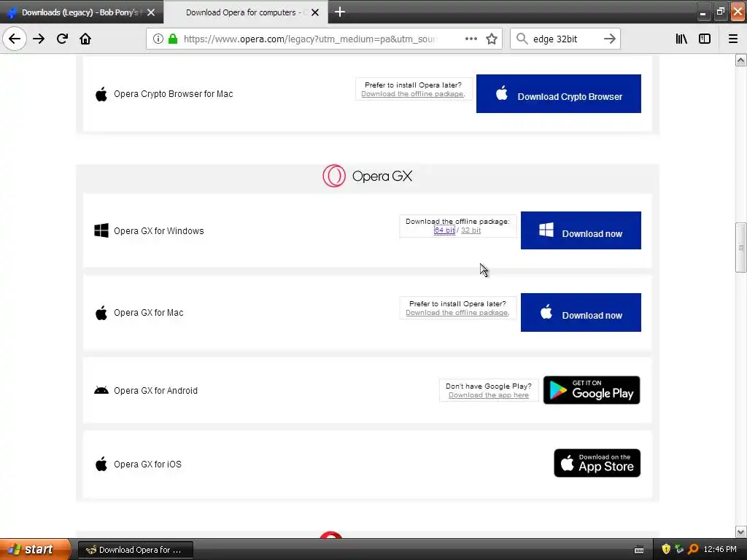Click the network connection tray icon
Image resolution: width=747 pixels, height=560 pixels.
click(x=679, y=550)
